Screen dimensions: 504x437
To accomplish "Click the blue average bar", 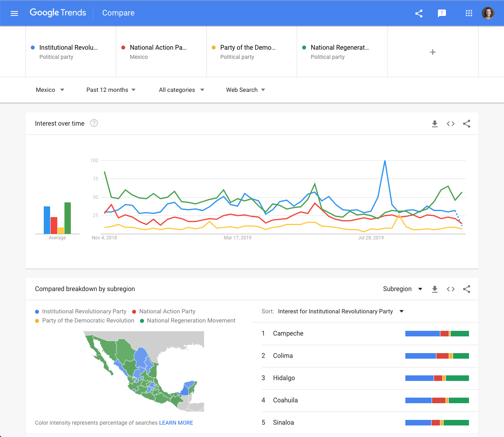I will coord(47,220).
